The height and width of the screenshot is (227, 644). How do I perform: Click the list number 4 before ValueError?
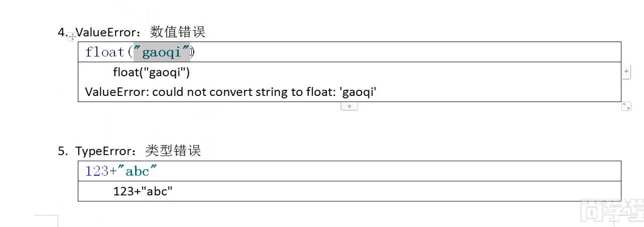(61, 33)
